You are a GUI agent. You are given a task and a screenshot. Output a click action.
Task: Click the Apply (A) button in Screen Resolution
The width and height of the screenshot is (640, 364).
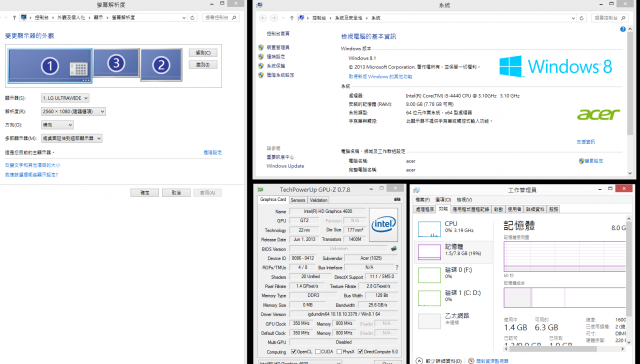pyautogui.click(x=208, y=193)
